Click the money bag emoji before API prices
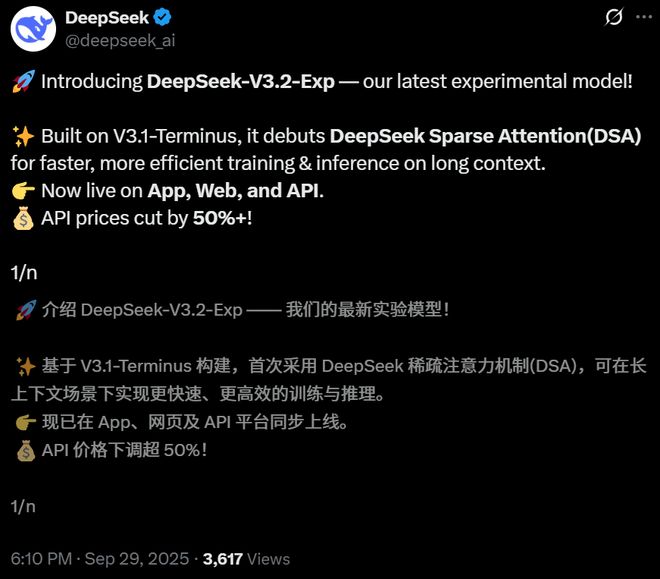660x579 pixels. (x=23, y=218)
